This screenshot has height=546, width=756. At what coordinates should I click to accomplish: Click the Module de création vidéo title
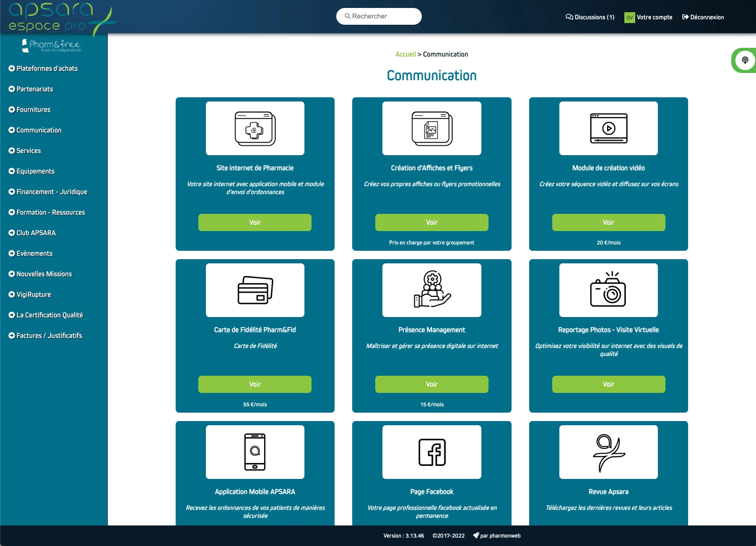[608, 168]
